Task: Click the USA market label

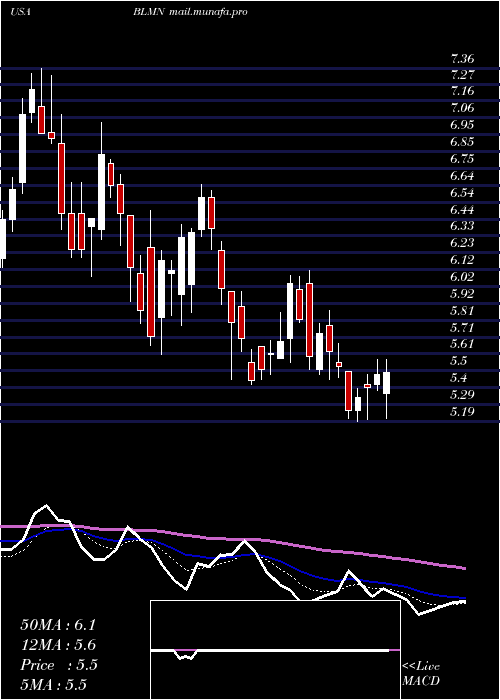Action: point(20,12)
